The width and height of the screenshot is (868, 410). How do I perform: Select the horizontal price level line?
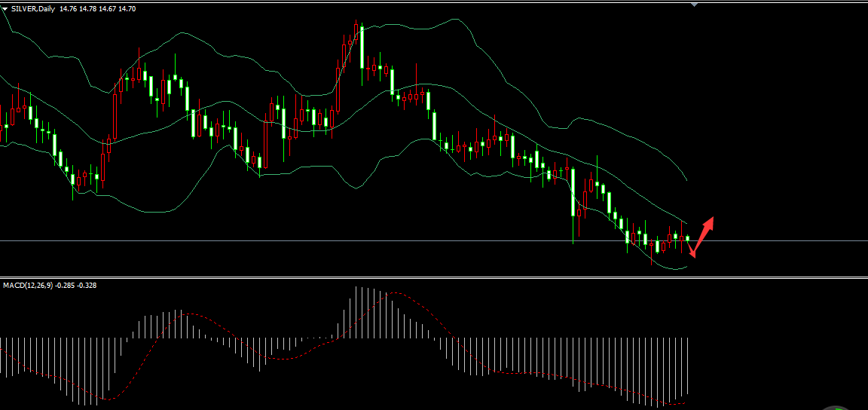coord(434,240)
